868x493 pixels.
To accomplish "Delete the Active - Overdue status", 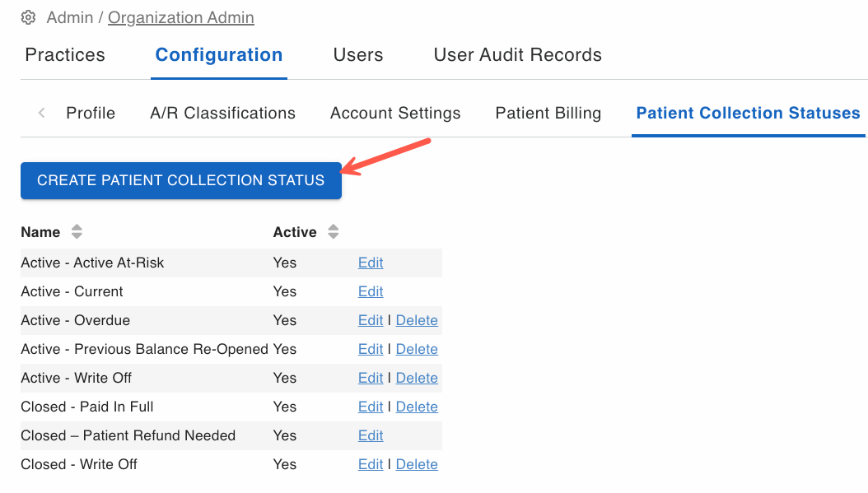I will pyautogui.click(x=417, y=320).
